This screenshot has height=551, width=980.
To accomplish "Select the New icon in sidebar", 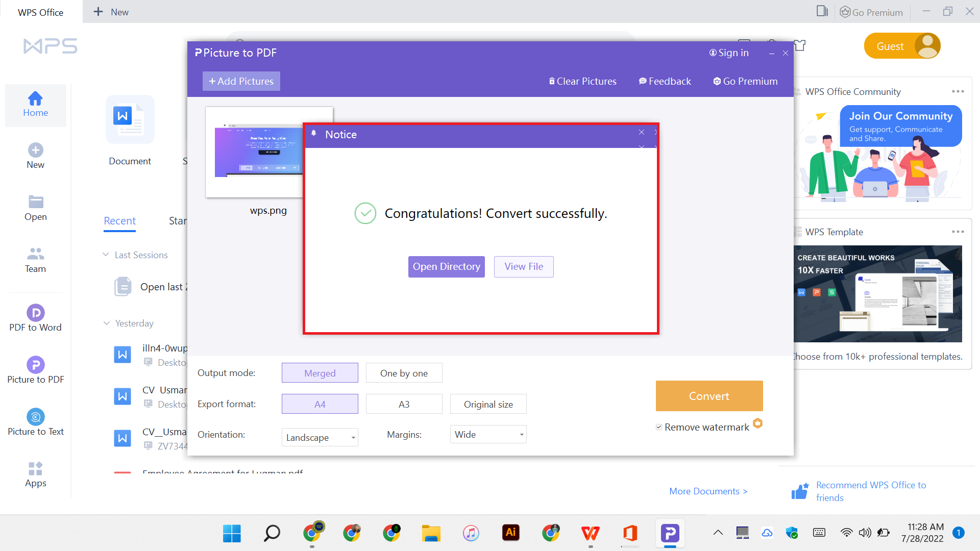I will click(x=35, y=155).
